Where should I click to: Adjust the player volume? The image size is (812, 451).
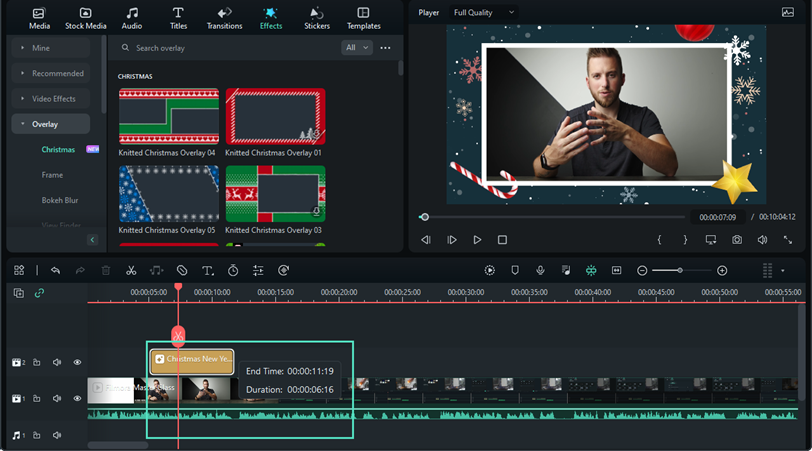point(762,240)
